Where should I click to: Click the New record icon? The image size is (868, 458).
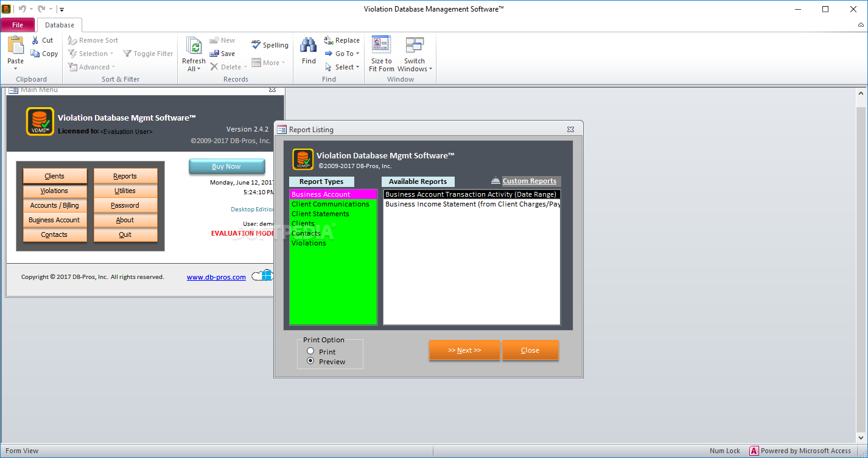[214, 40]
